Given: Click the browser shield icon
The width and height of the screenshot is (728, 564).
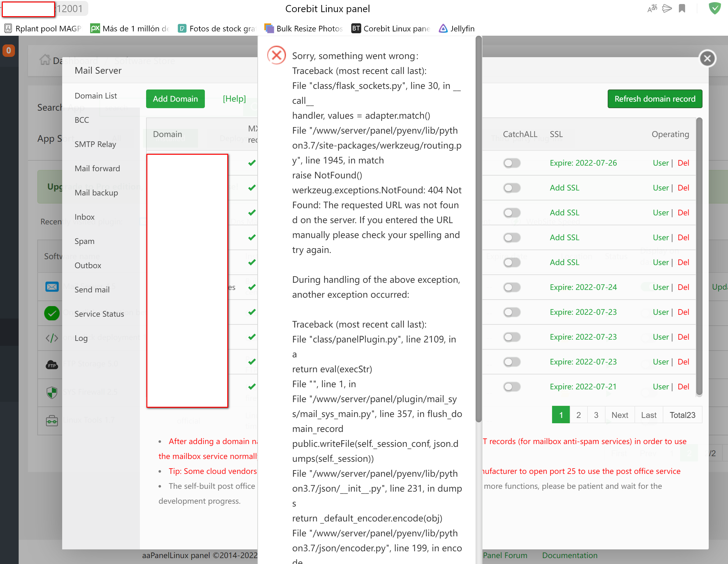Looking at the screenshot, I should point(714,8).
